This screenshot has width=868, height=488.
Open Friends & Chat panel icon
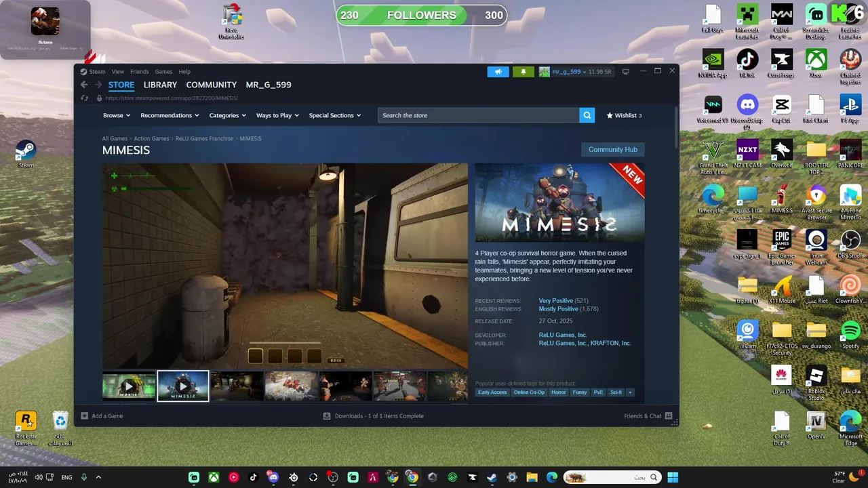coord(669,416)
